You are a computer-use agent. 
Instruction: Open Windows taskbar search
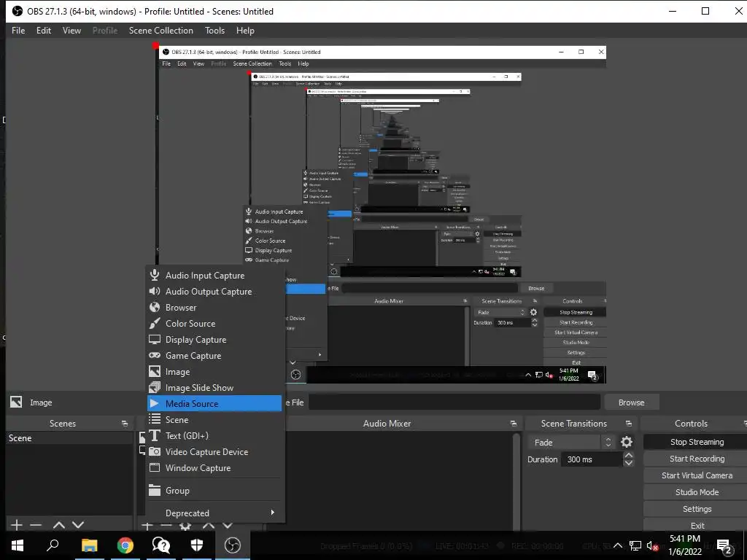click(53, 545)
